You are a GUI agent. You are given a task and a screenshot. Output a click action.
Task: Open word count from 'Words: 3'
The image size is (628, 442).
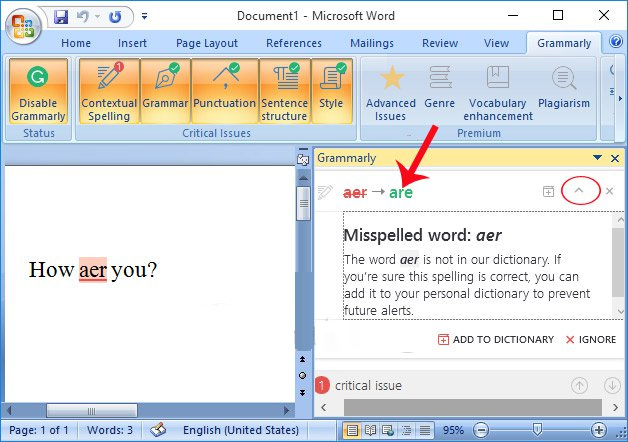(x=110, y=430)
